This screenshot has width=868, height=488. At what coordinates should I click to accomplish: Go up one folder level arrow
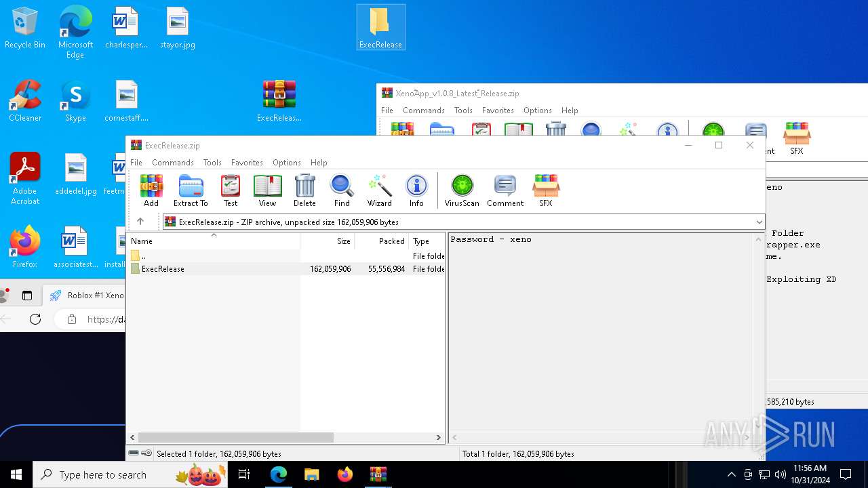[140, 222]
